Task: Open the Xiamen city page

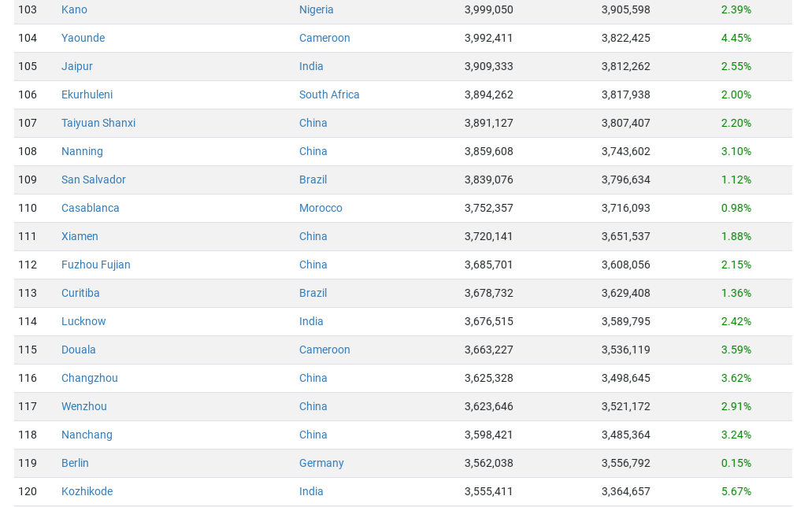Action: [x=80, y=236]
